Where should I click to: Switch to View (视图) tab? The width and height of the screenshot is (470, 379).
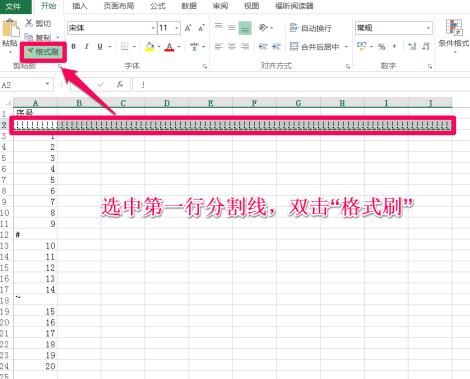(x=251, y=6)
